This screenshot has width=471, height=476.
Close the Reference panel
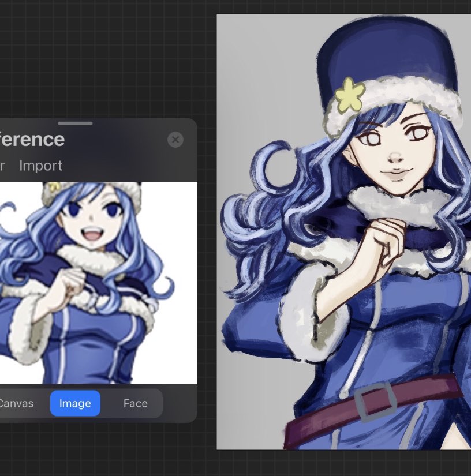[175, 140]
